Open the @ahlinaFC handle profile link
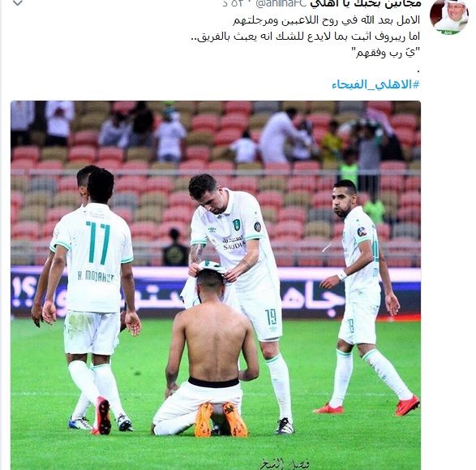The image size is (476, 470). coord(281,3)
